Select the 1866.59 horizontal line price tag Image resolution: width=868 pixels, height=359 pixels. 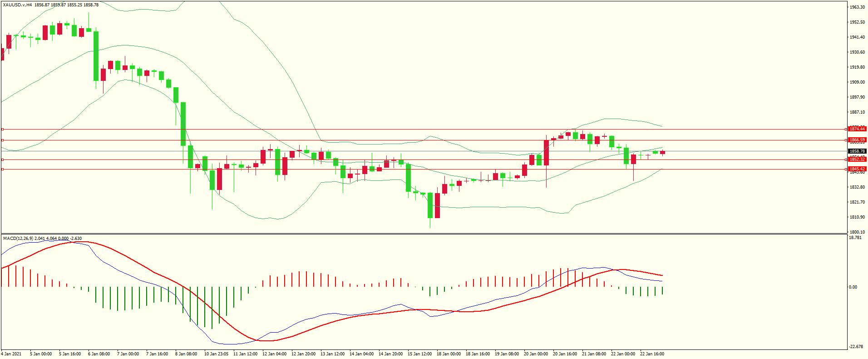857,140
